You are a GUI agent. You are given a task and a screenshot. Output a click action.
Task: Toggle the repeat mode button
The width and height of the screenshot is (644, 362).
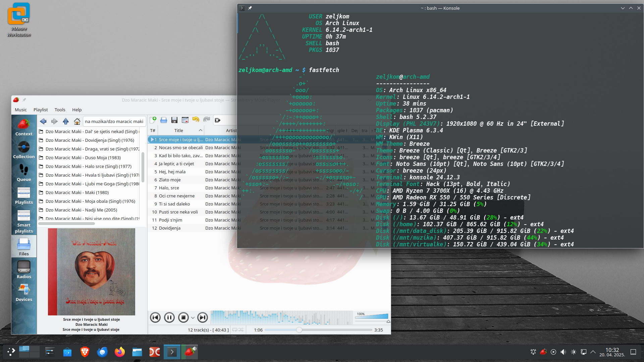click(235, 330)
